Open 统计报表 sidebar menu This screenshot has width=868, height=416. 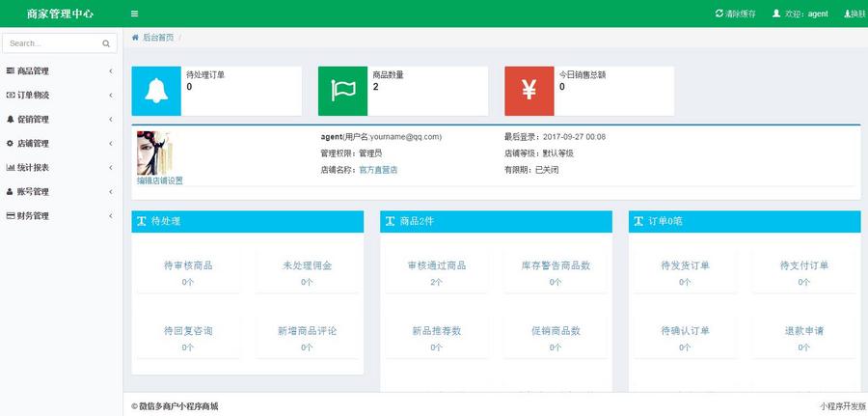(61, 167)
